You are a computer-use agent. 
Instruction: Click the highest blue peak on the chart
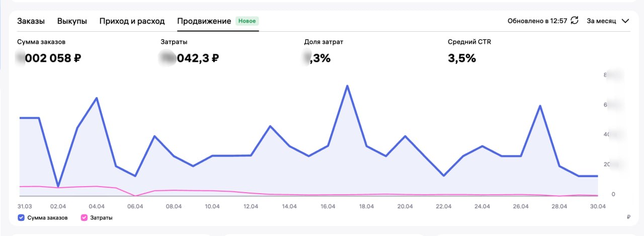pos(347,86)
